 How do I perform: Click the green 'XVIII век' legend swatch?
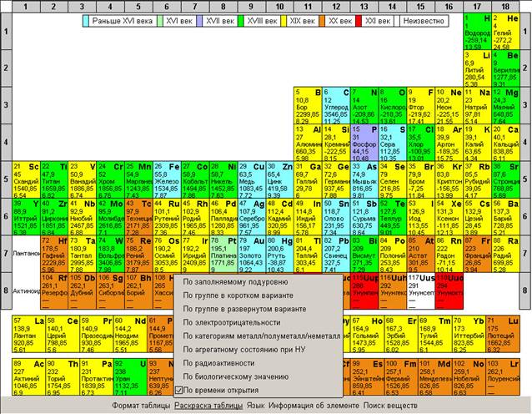tap(241, 21)
